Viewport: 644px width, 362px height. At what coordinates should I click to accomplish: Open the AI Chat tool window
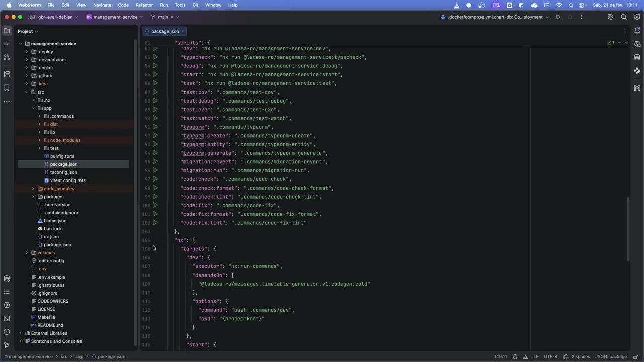point(637,44)
